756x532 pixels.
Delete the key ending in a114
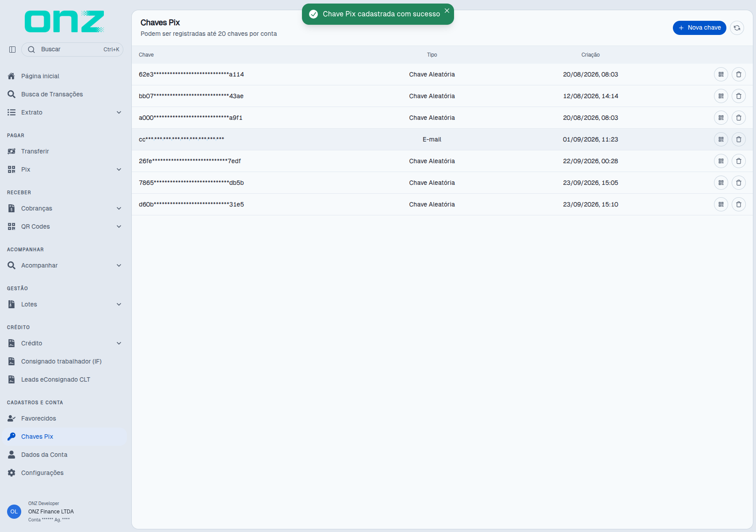(x=739, y=74)
